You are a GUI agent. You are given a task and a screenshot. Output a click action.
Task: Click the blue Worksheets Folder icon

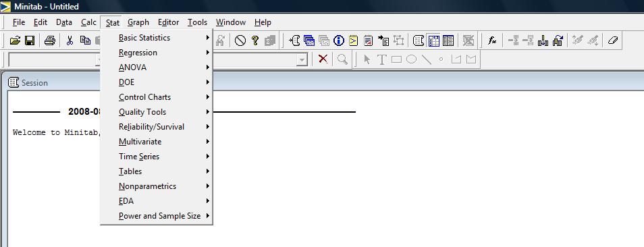[309, 40]
